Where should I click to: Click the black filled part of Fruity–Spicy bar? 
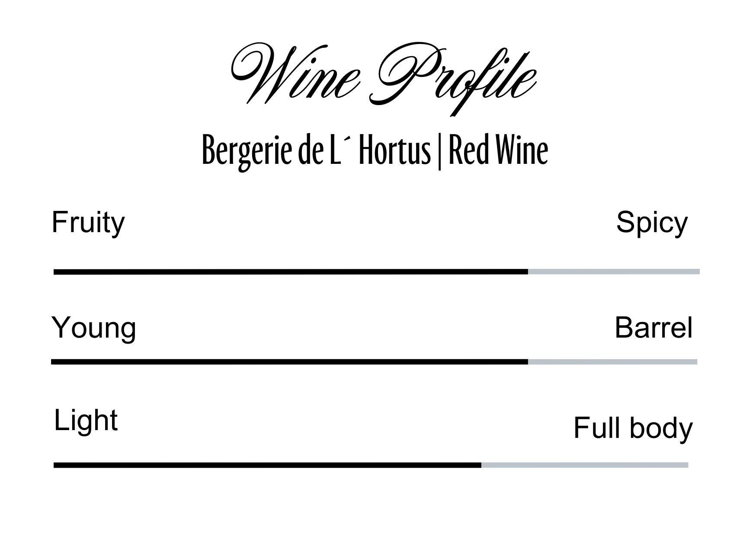(290, 272)
